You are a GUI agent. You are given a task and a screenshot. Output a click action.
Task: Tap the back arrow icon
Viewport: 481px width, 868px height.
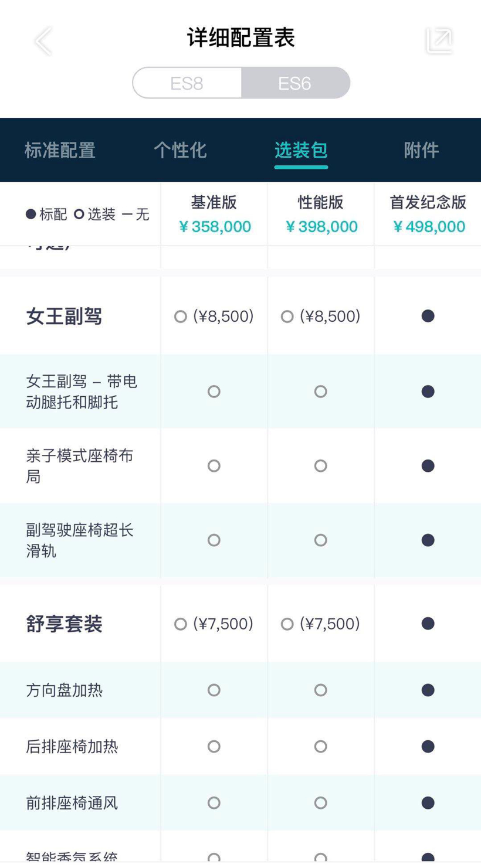(x=43, y=41)
